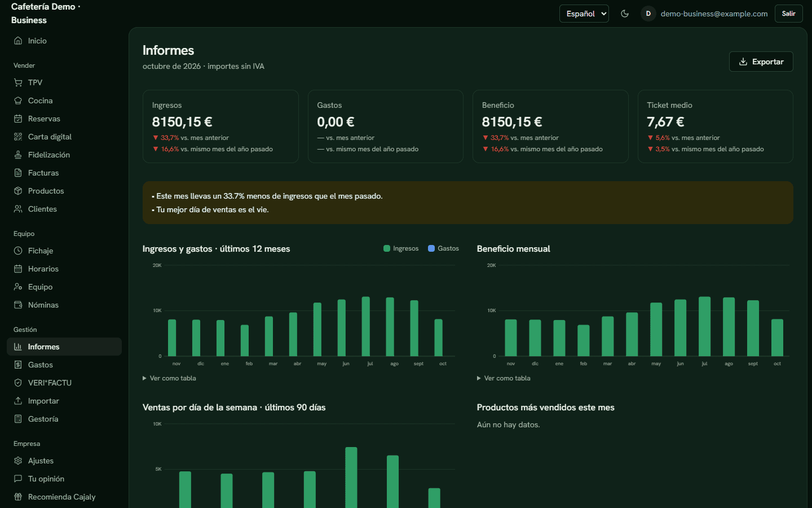Go to Gastos in the sidebar
The width and height of the screenshot is (812, 508).
(64, 365)
